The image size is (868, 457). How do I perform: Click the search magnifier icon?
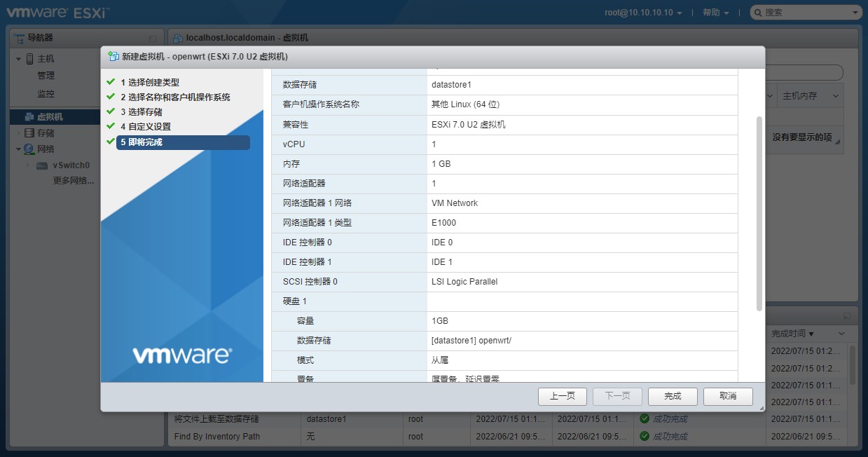[757, 13]
